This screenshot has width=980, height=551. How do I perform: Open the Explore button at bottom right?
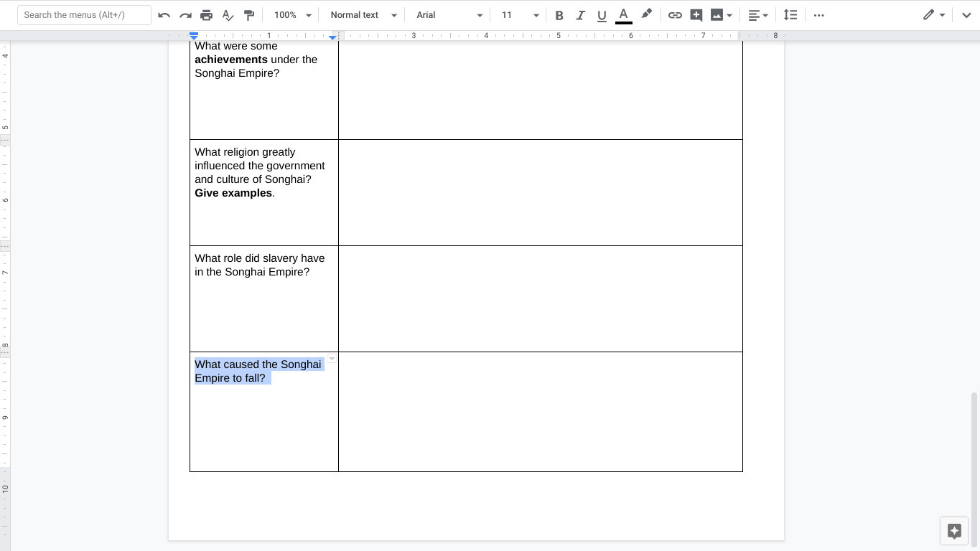click(x=954, y=531)
